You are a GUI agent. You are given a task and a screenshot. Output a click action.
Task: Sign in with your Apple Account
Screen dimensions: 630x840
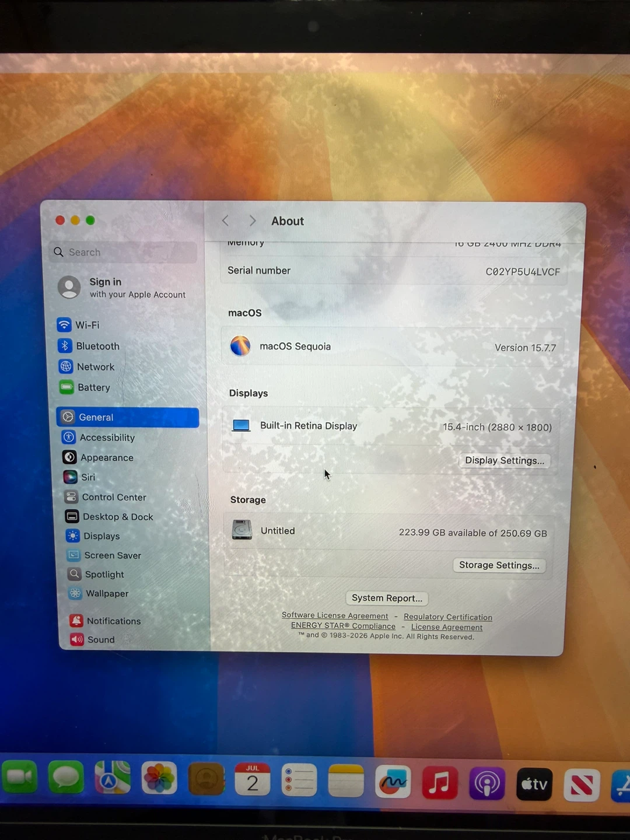pyautogui.click(x=122, y=288)
